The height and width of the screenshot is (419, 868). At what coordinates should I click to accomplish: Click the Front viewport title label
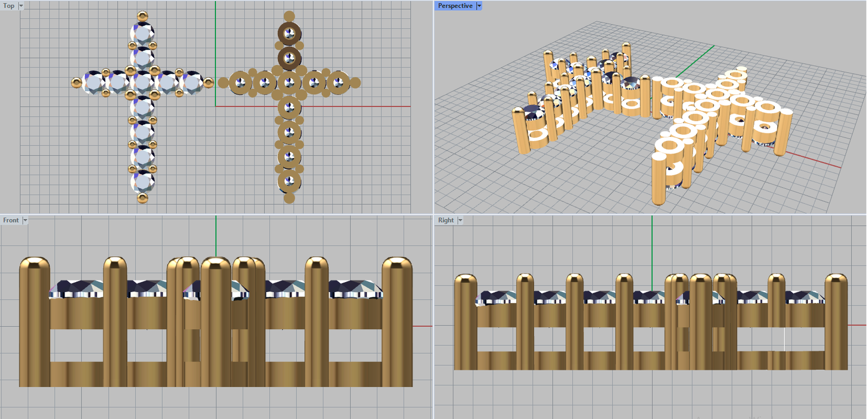coord(10,220)
